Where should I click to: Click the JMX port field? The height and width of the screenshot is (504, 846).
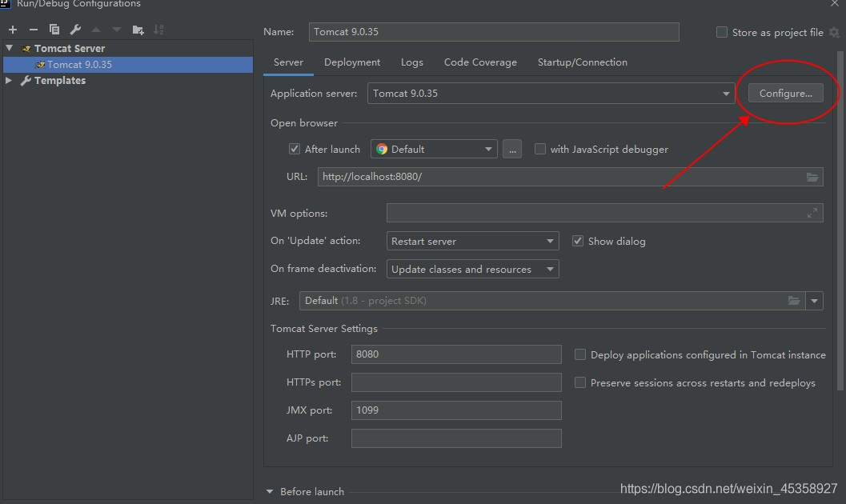pos(456,410)
